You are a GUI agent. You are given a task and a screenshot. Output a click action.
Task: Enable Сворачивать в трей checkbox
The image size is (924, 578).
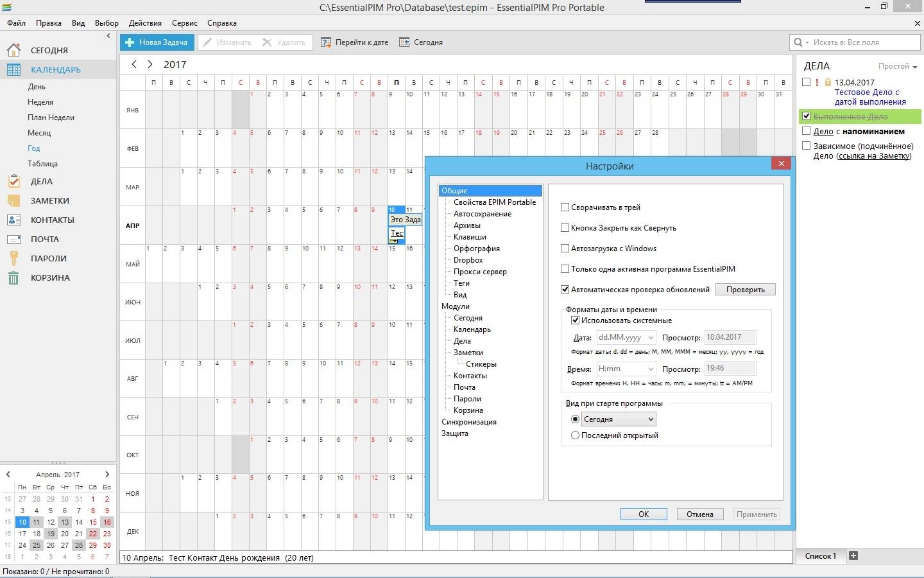(x=565, y=207)
